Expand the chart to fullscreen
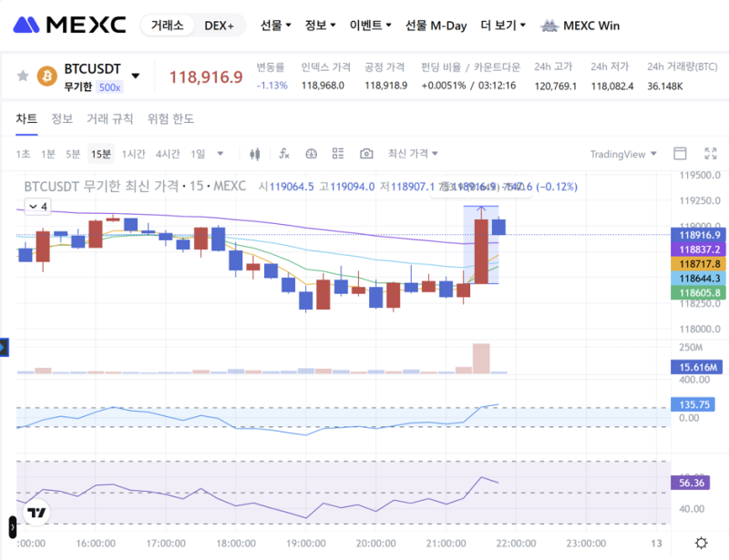The image size is (729, 560). (x=711, y=153)
